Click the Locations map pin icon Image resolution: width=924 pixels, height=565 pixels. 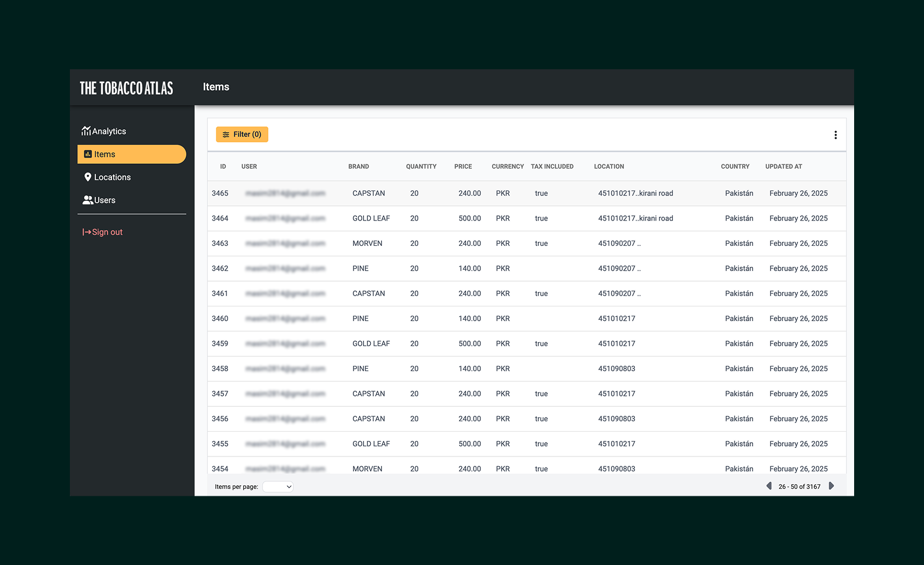click(x=88, y=177)
